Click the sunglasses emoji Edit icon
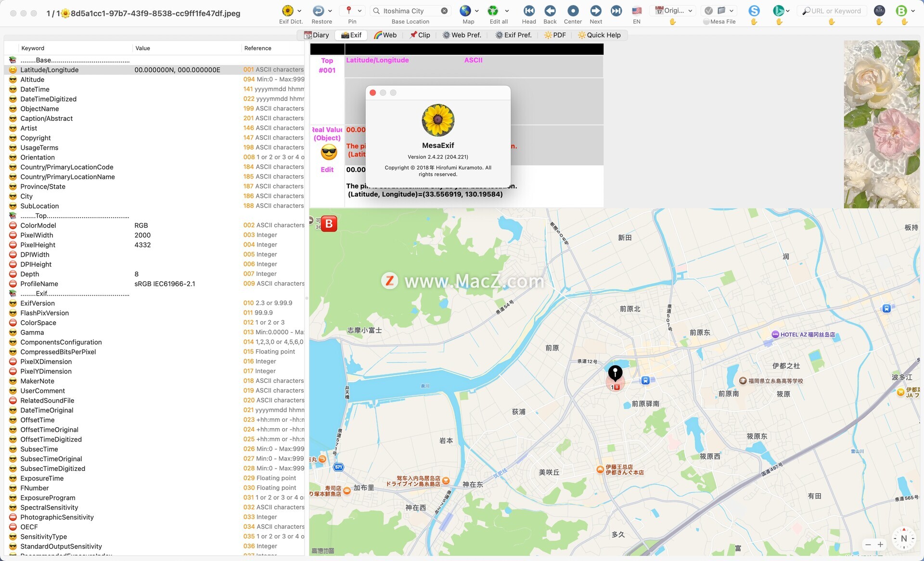The width and height of the screenshot is (924, 561). point(329,153)
